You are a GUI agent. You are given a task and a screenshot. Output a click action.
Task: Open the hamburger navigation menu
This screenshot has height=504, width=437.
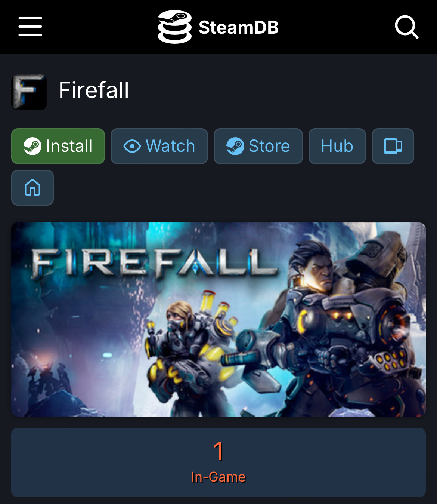point(30,27)
